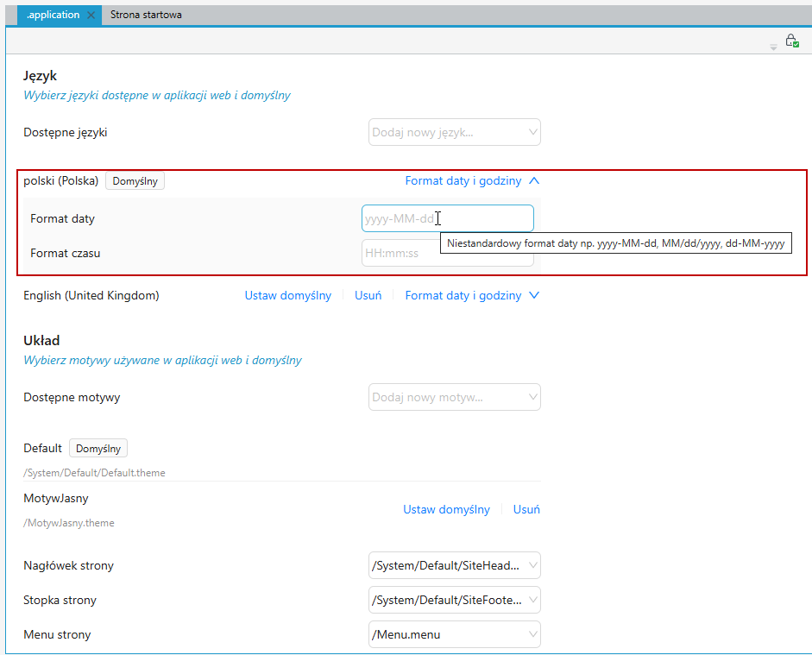Set MotywJasny as default theme
The image size is (812, 655).
point(446,509)
